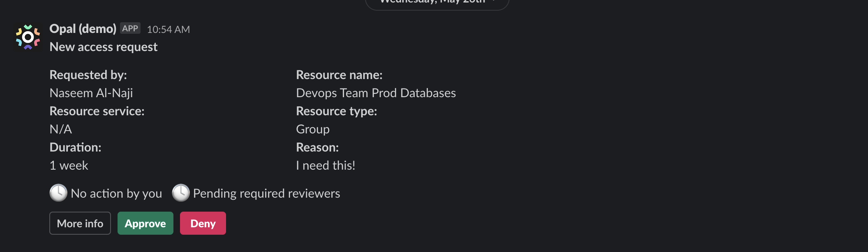Click the Requested by label
868x252 pixels.
88,75
